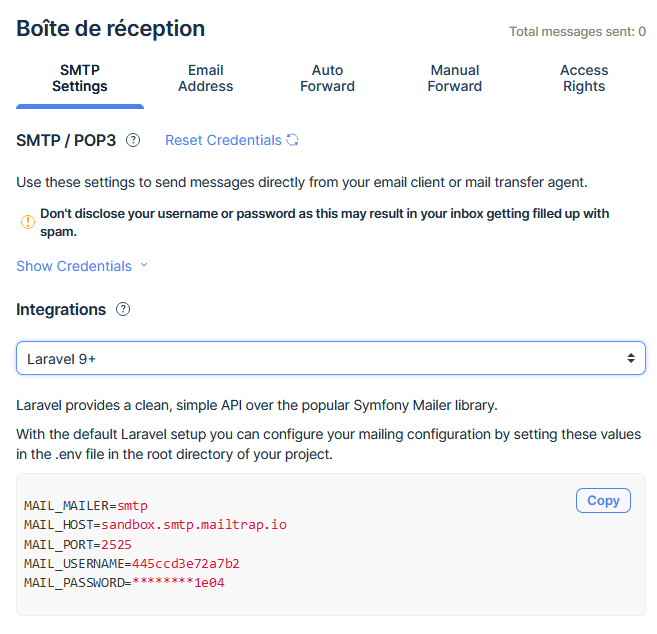
Task: Open the Email Address tab
Action: (x=206, y=78)
